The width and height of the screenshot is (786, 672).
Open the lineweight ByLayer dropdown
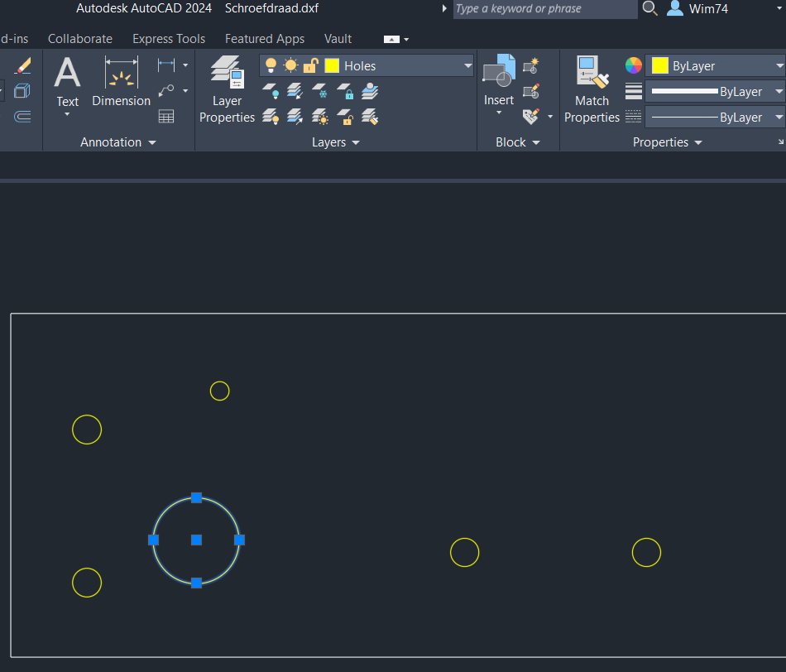[x=779, y=91]
